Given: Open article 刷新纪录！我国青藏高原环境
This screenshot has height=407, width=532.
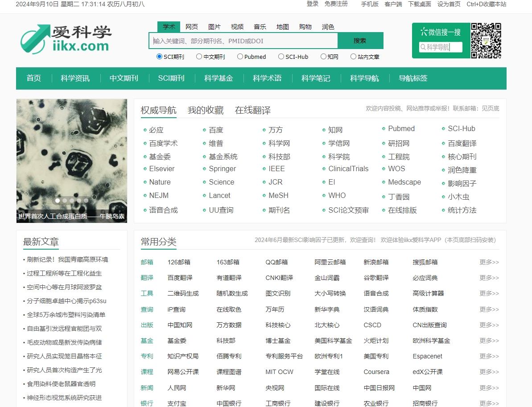Looking at the screenshot, I should [67, 259].
